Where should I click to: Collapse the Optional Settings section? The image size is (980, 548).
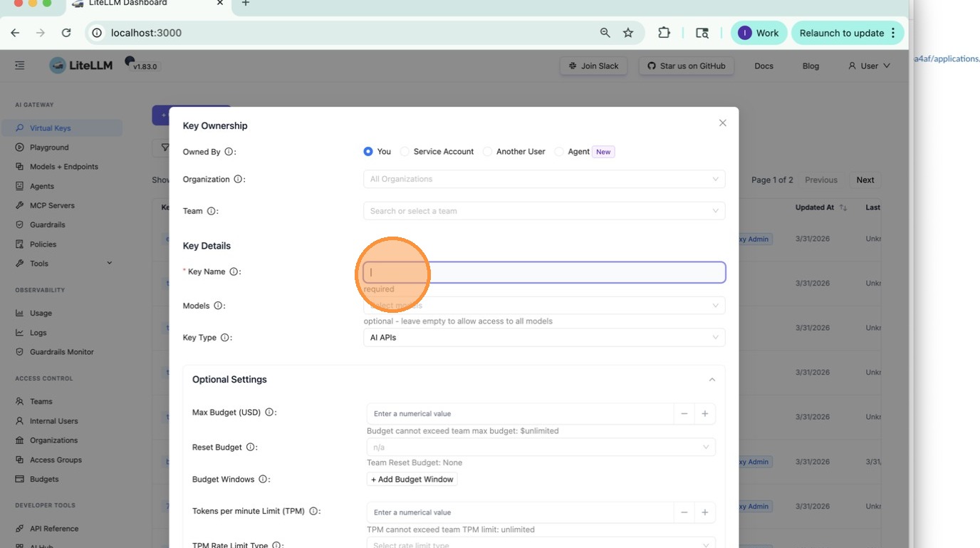pos(711,380)
